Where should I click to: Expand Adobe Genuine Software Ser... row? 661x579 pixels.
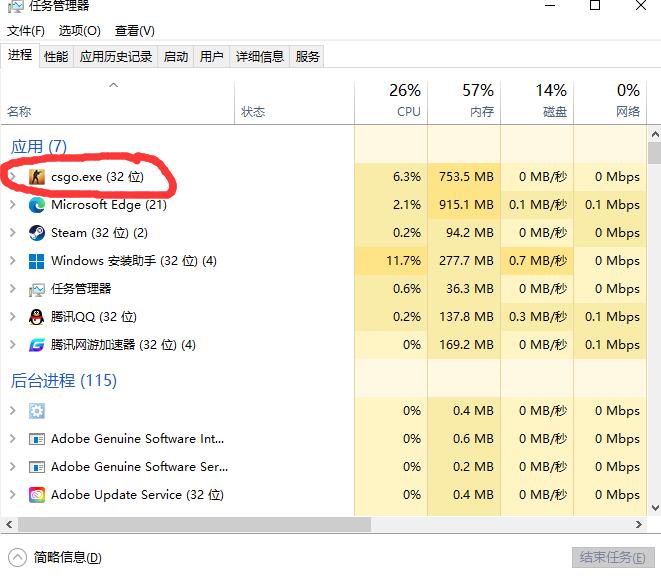tap(13, 467)
